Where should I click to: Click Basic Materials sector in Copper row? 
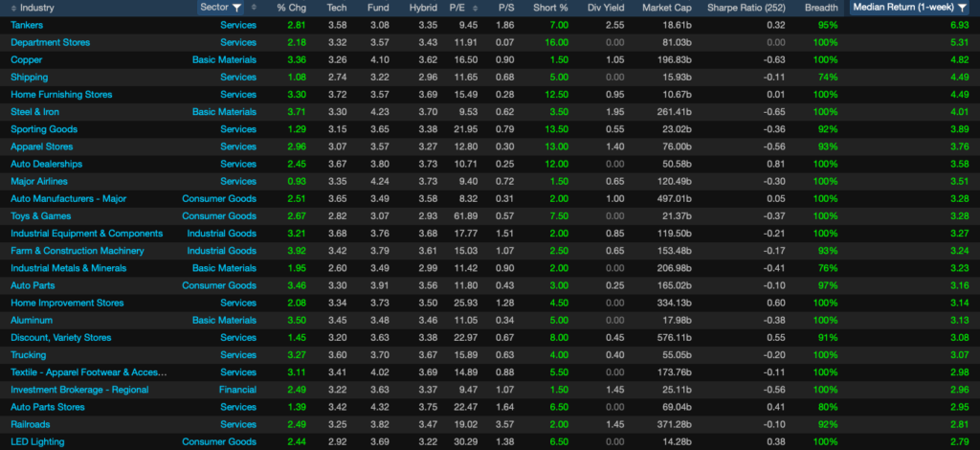pos(224,60)
